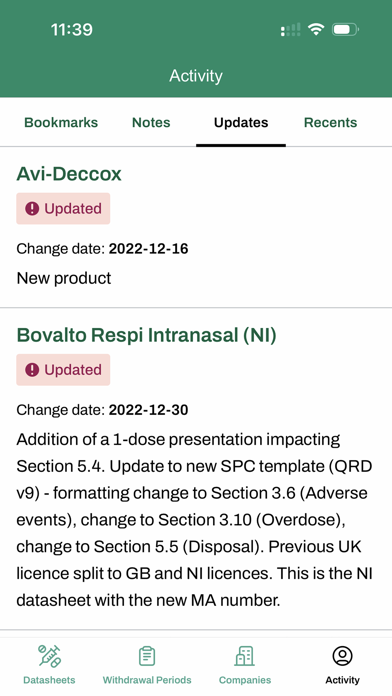
Task: Switch to the Bookmarks tab
Action: (x=61, y=123)
